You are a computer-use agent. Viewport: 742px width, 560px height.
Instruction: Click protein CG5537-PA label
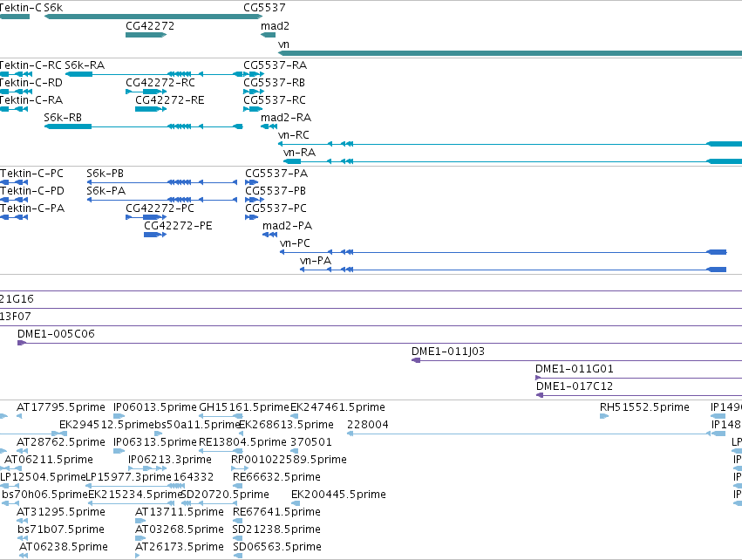click(276, 174)
